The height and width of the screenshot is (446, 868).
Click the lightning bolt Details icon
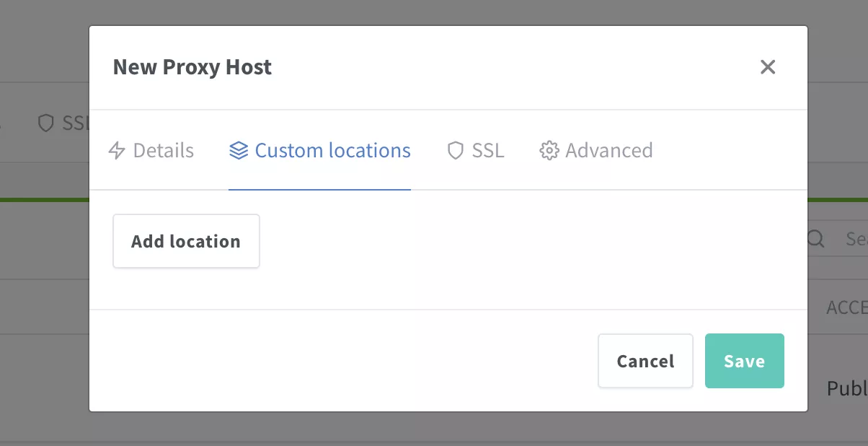pyautogui.click(x=117, y=151)
